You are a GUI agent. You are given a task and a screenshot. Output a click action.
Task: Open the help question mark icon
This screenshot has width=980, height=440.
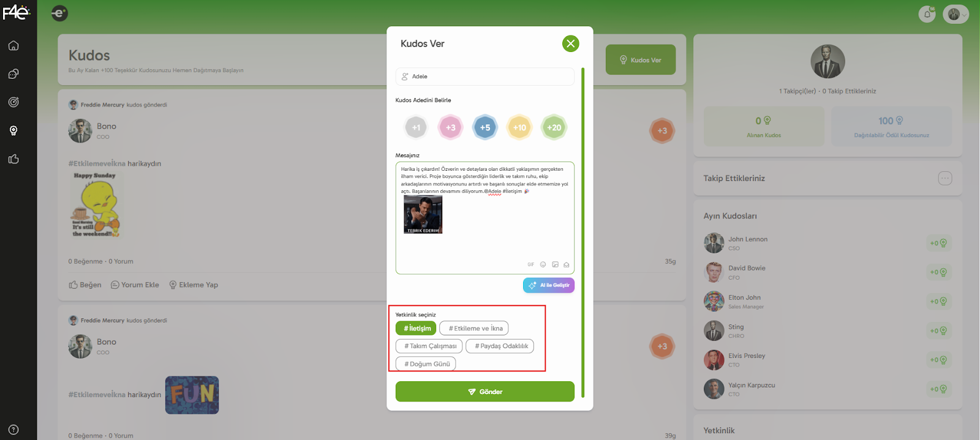coord(13,430)
